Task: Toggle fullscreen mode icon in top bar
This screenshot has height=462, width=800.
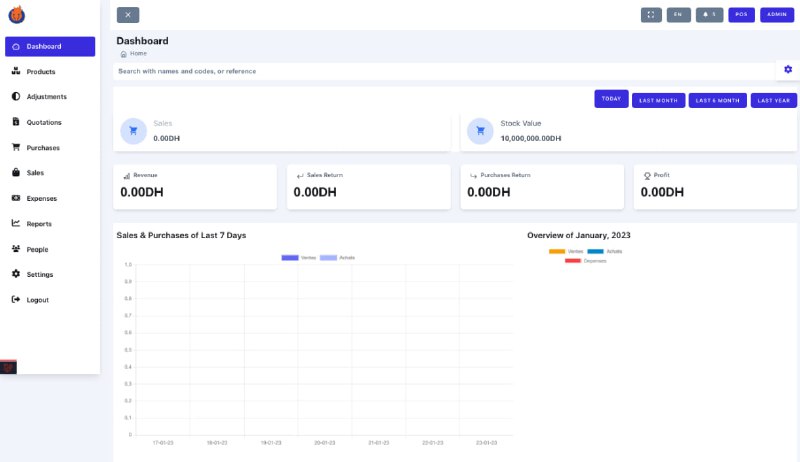Action: (x=651, y=15)
